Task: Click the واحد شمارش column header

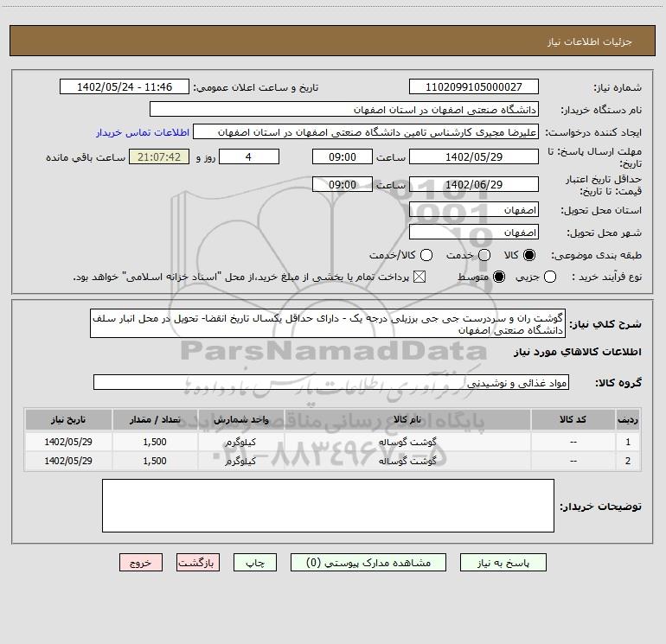Action: click(x=240, y=419)
